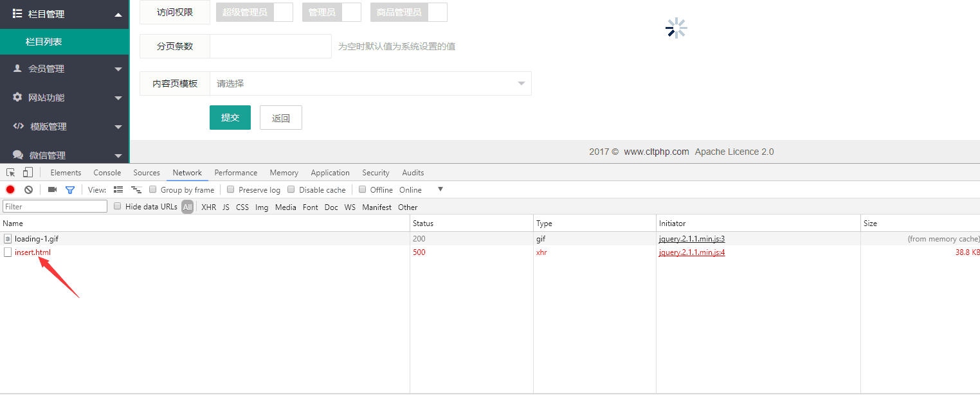Click the network Filter text box
The image size is (980, 395).
55,206
